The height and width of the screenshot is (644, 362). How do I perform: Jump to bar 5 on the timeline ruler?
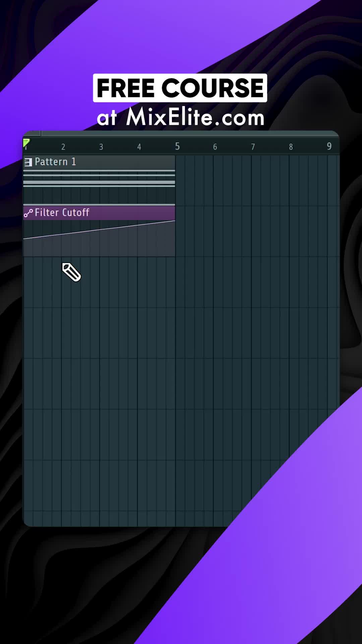(177, 146)
